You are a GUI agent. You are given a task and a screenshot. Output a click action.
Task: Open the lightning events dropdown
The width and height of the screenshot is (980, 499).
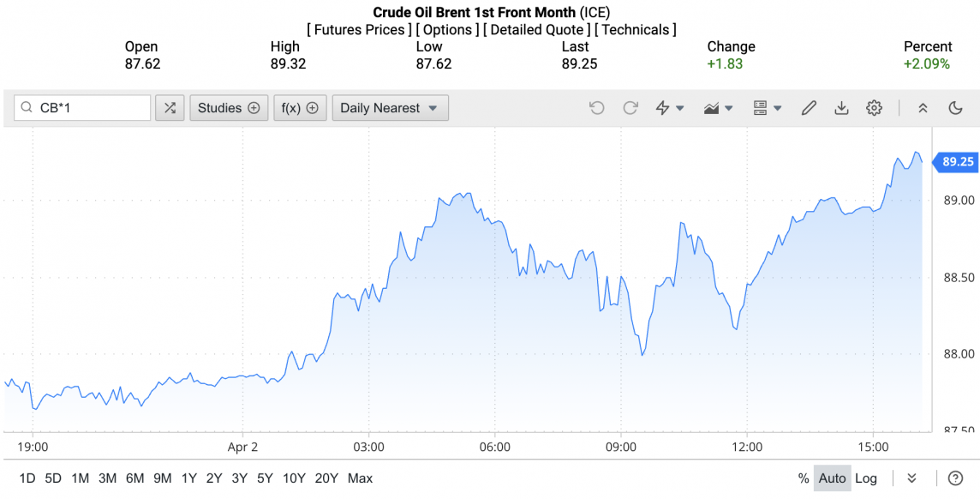669,108
